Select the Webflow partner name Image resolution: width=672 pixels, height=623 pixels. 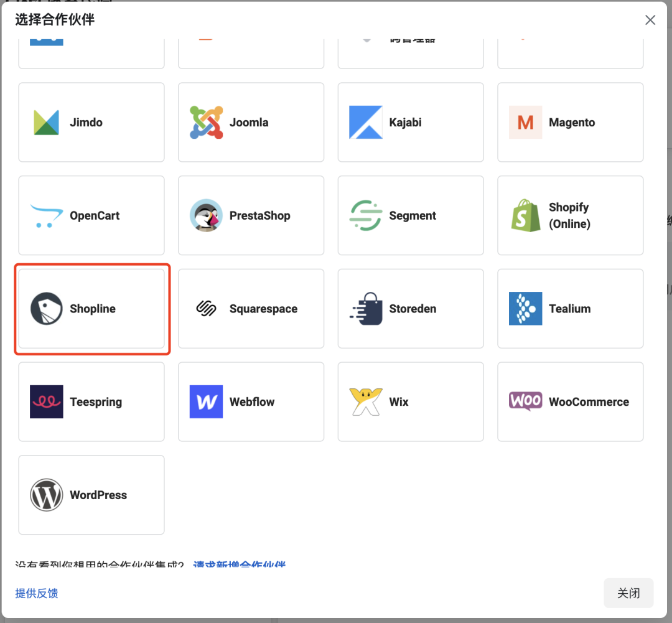[252, 402]
